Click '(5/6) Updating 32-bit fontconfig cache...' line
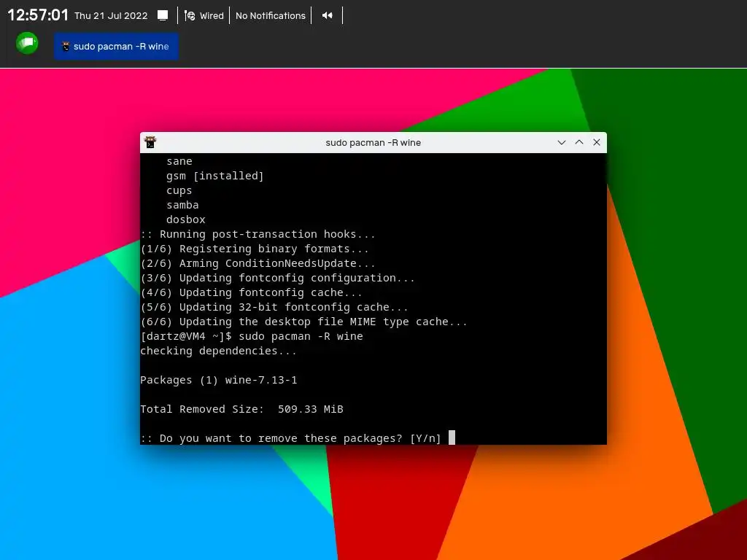The width and height of the screenshot is (747, 560). 274,307
